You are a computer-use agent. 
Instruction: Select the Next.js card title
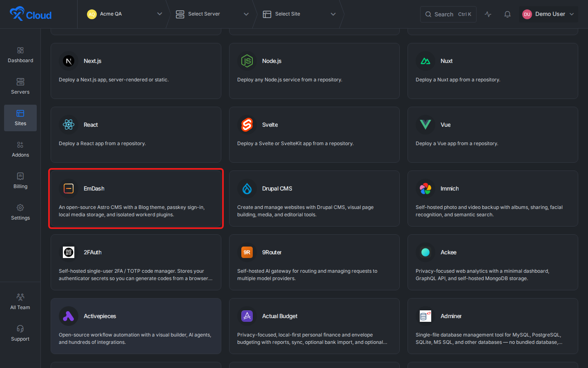(93, 61)
